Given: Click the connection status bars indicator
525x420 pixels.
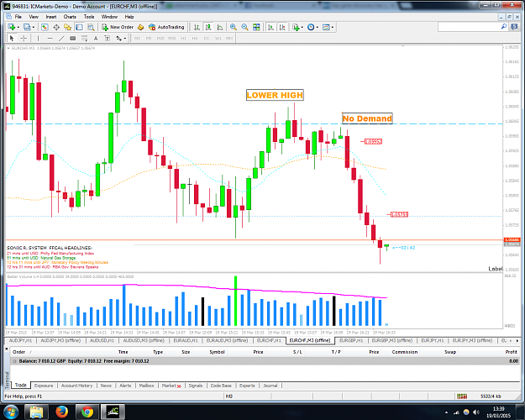Looking at the screenshot, I should coord(462,396).
